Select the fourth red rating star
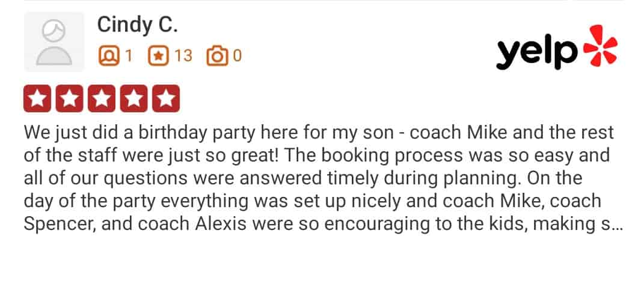This screenshot has width=644, height=281. pyautogui.click(x=133, y=98)
